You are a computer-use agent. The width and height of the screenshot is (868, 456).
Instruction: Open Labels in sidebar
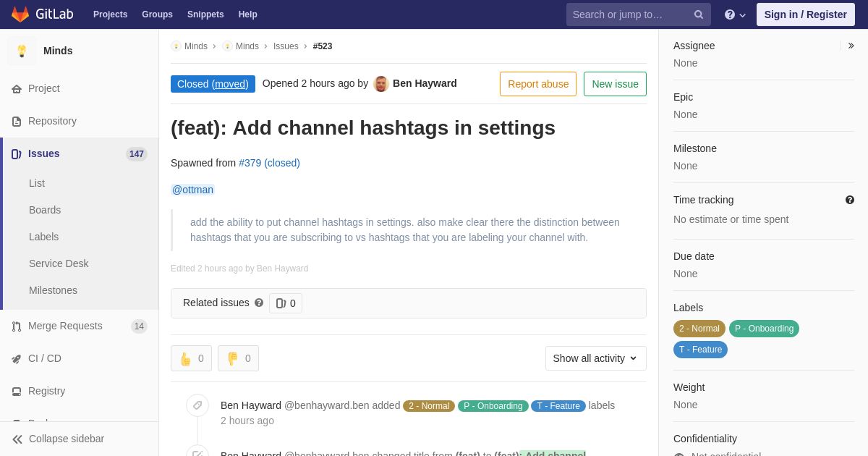coord(44,237)
